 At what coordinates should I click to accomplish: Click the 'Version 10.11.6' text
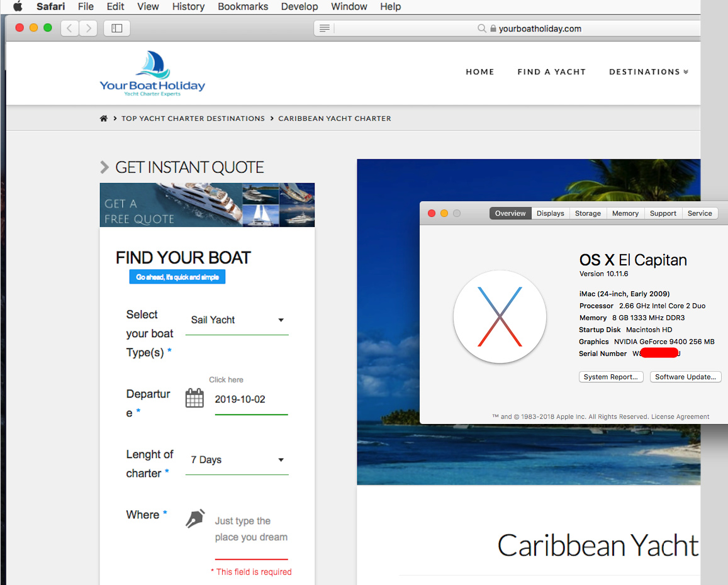pos(603,274)
